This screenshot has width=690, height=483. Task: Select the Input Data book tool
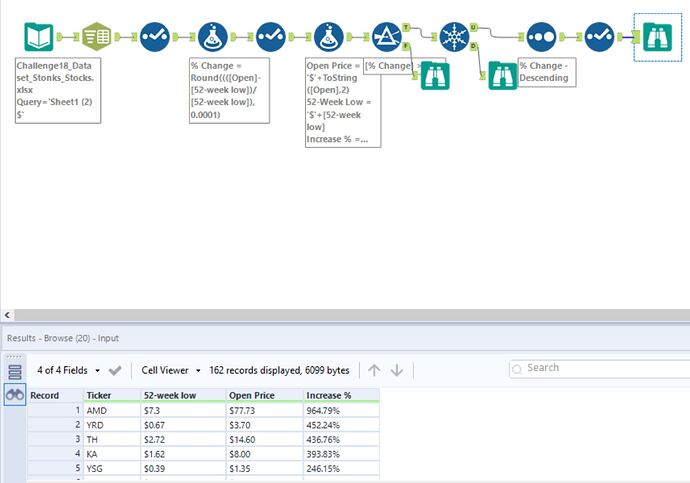39,37
